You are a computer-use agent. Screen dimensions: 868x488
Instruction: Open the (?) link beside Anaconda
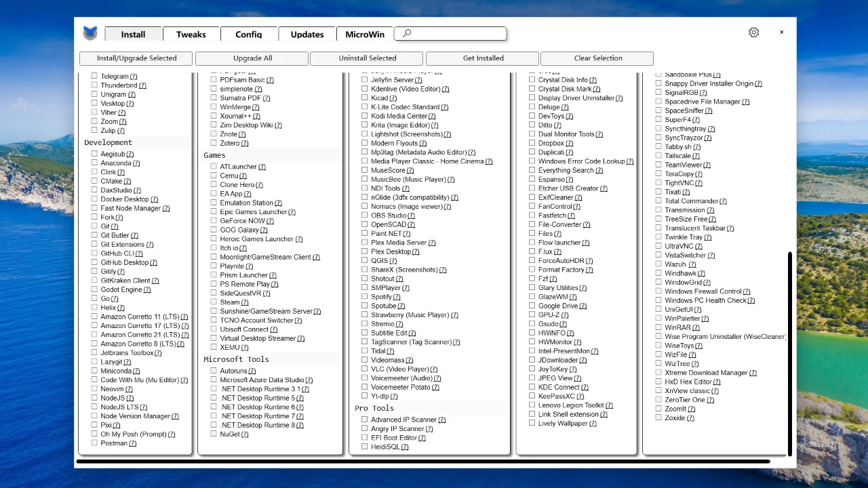tap(136, 163)
